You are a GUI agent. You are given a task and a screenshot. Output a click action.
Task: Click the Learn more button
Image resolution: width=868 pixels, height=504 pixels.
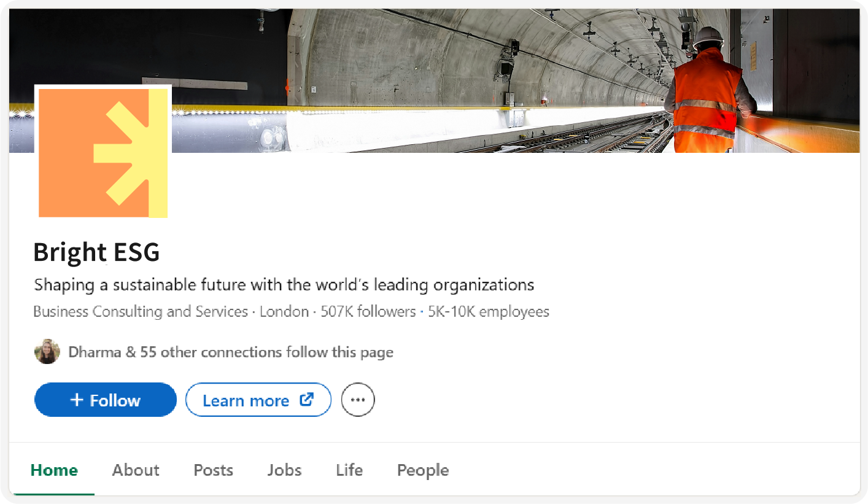click(258, 400)
